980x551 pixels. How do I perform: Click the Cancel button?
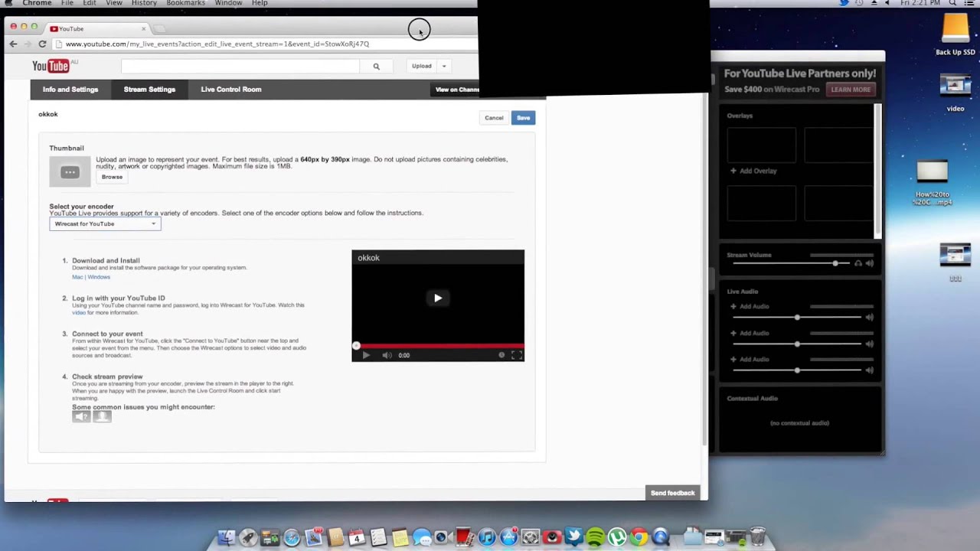[494, 118]
